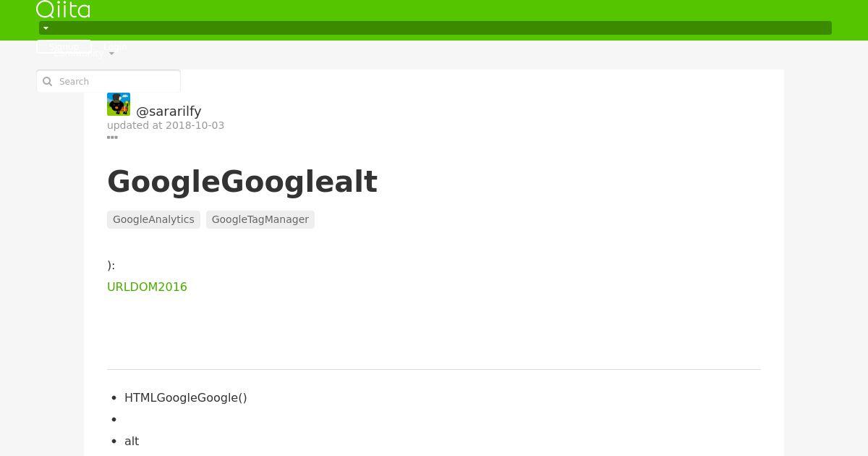Focus the Search input field
The height and width of the screenshot is (456, 868).
tap(109, 81)
